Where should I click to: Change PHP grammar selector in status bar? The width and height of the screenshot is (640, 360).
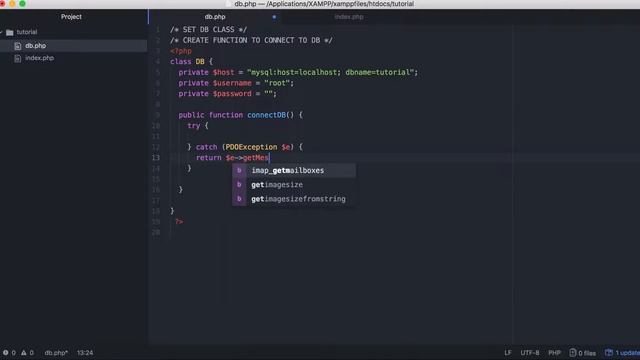click(554, 353)
